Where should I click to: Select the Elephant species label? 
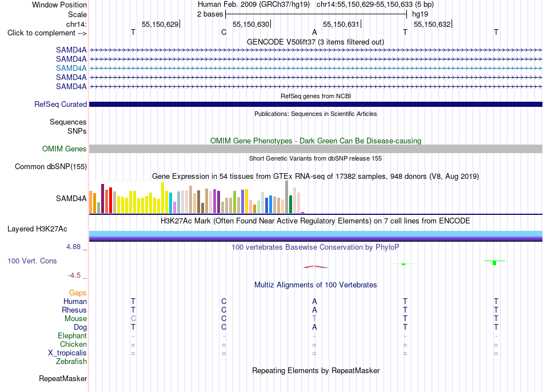[x=73, y=336]
